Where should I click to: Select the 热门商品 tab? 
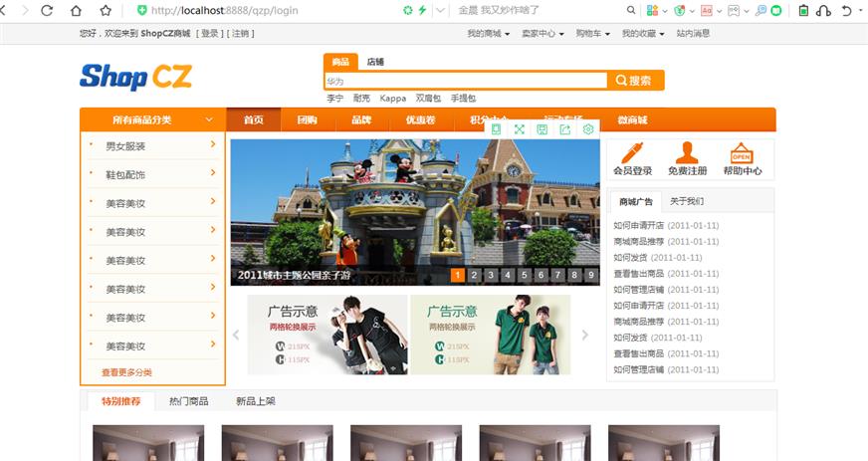(189, 401)
